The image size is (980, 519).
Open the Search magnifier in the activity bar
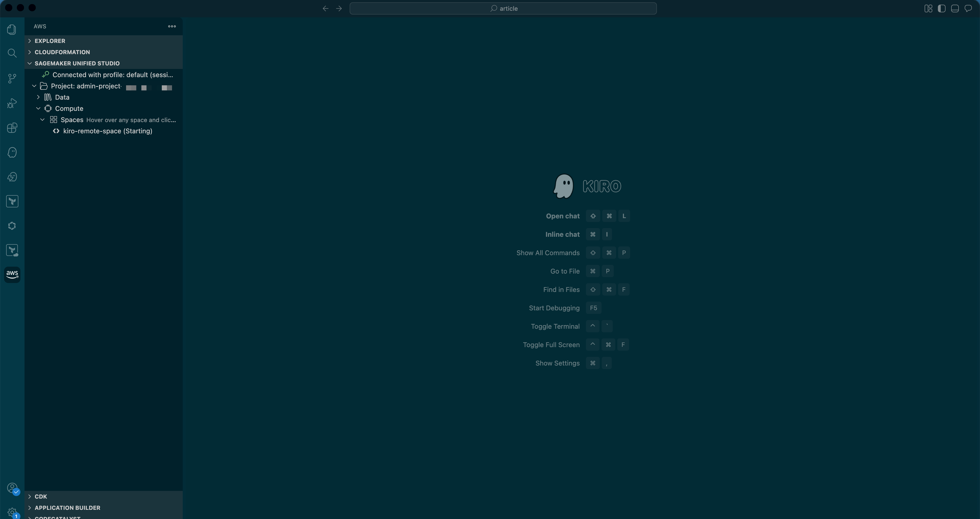(x=12, y=53)
